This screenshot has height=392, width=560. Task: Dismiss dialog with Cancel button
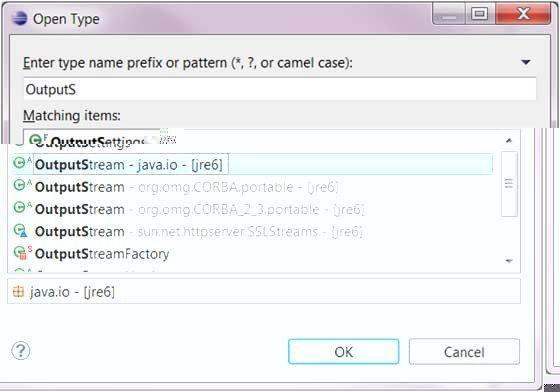pos(464,352)
